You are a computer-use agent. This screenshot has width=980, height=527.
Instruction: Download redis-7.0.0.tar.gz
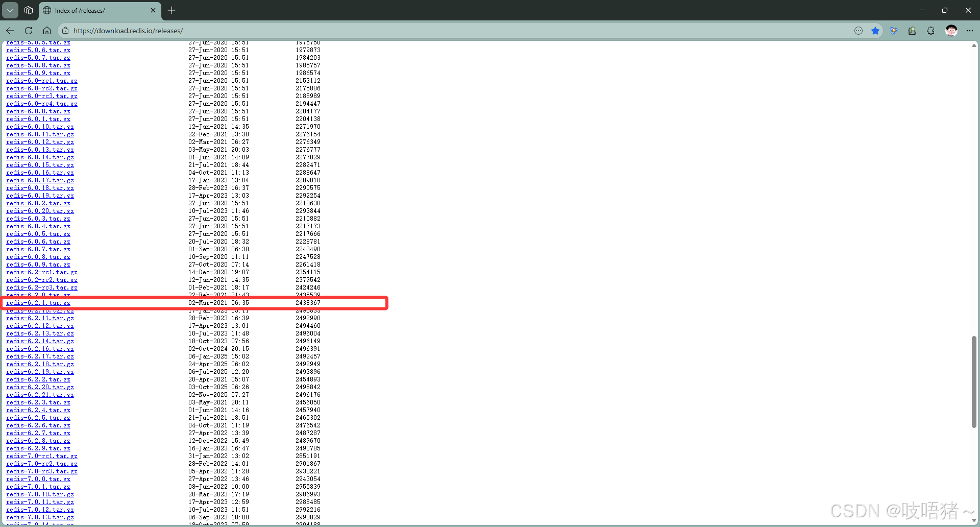(38, 479)
